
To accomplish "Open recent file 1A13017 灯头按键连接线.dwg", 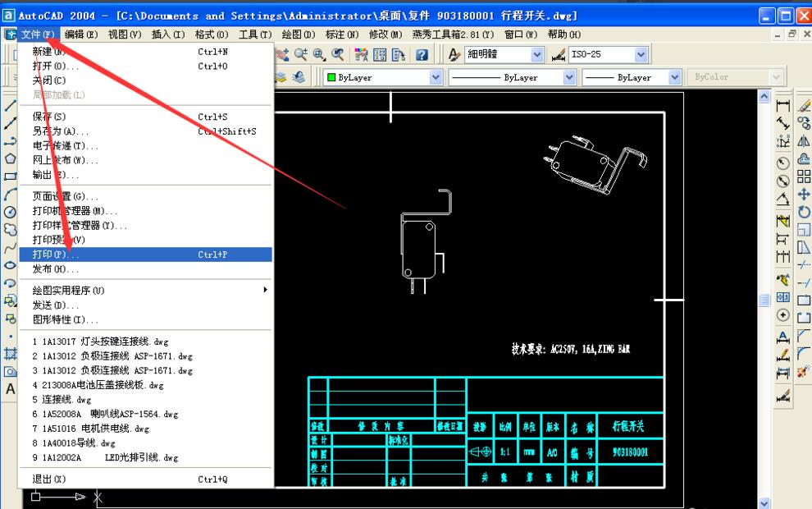I will tap(145, 342).
